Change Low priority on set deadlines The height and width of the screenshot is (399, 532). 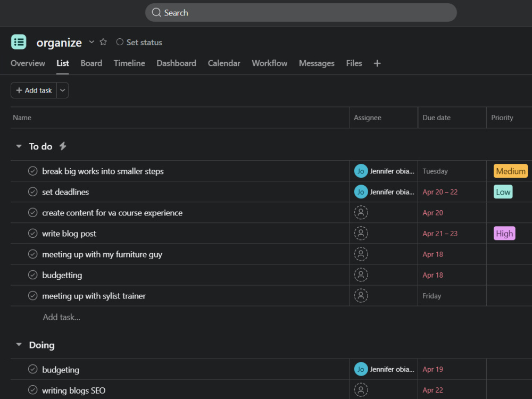503,192
